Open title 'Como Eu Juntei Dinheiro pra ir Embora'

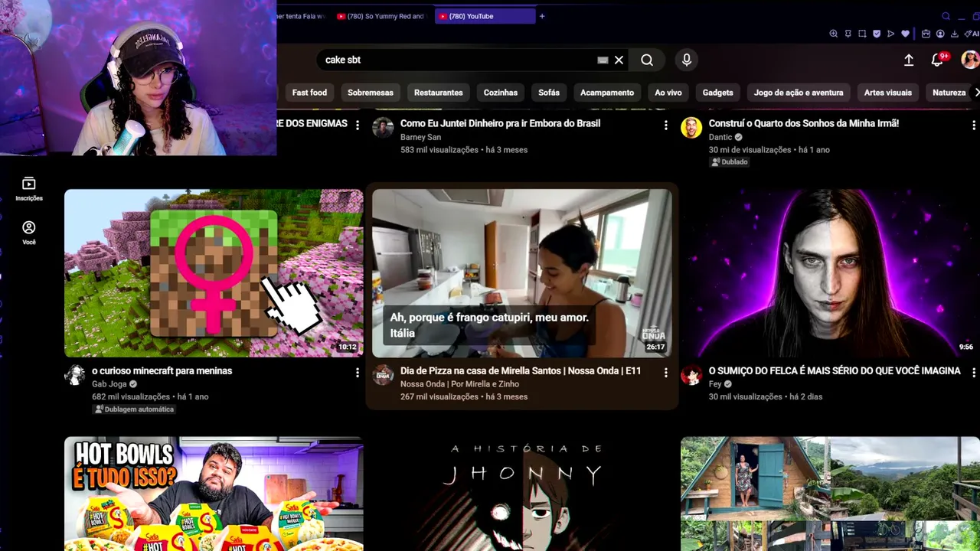click(x=500, y=123)
